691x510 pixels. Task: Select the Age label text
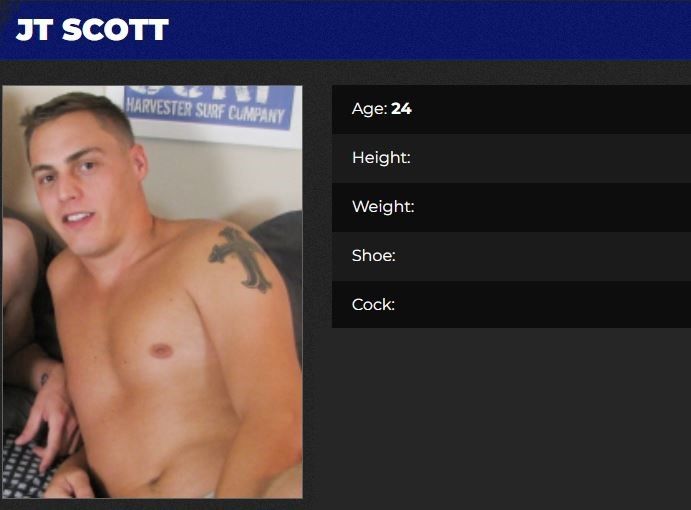point(369,109)
